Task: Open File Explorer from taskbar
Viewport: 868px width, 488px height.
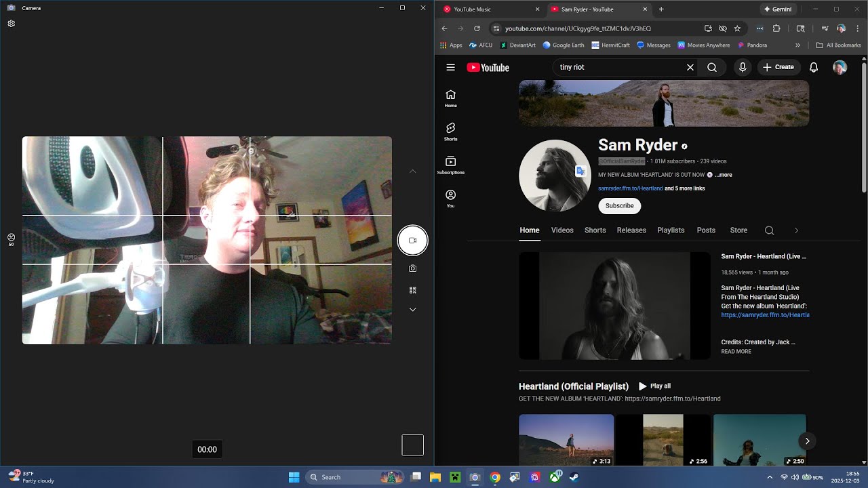Action: click(x=435, y=477)
